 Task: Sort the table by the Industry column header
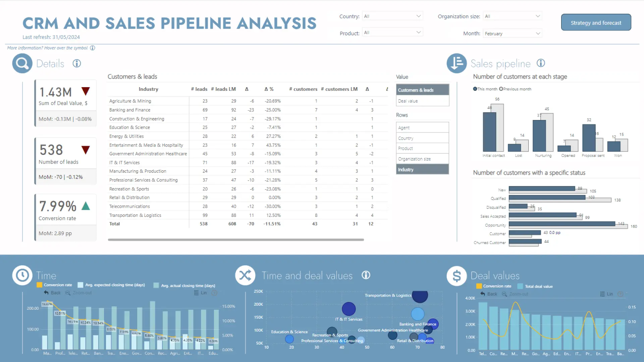(x=148, y=89)
